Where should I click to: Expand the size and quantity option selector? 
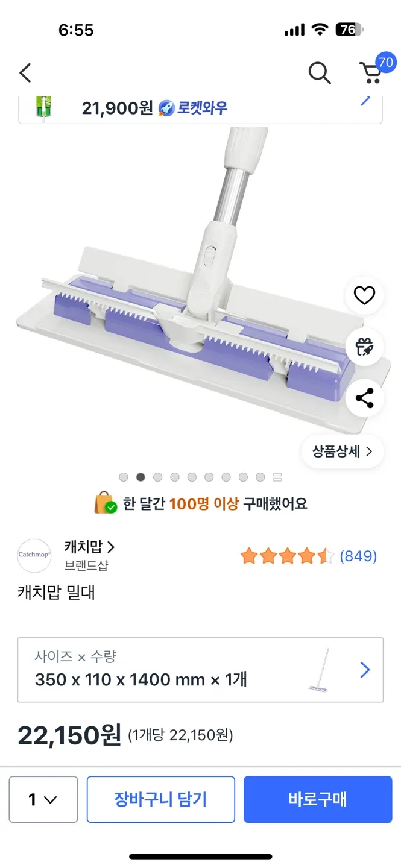(200, 670)
